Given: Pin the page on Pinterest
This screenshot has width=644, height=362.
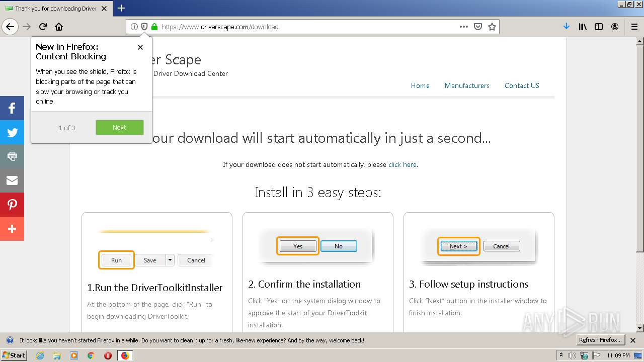Looking at the screenshot, I should [x=12, y=205].
